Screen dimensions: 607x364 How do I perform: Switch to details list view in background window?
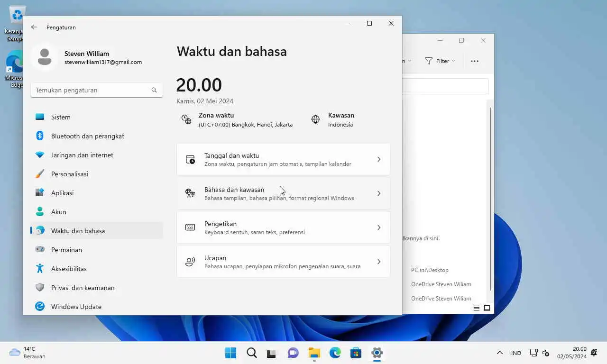click(477, 308)
